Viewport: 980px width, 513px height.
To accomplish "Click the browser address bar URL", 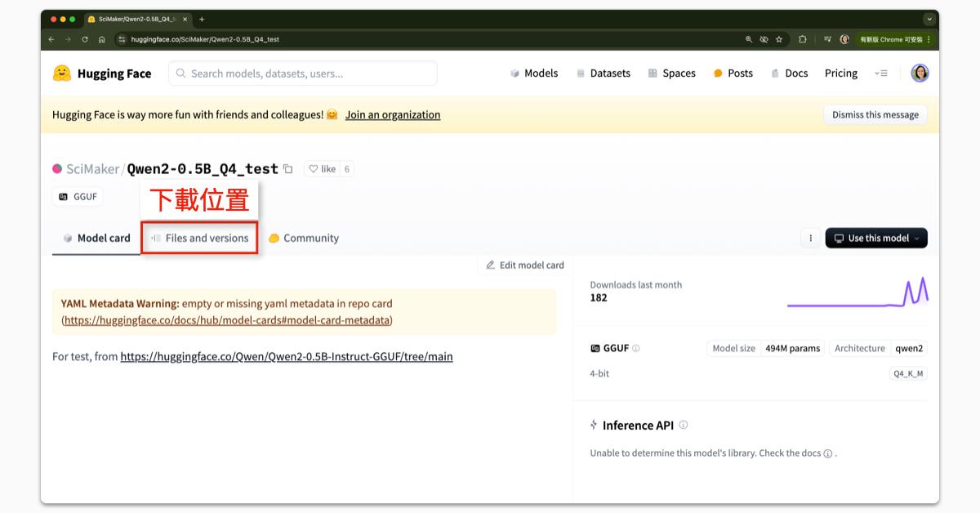I will click(205, 39).
